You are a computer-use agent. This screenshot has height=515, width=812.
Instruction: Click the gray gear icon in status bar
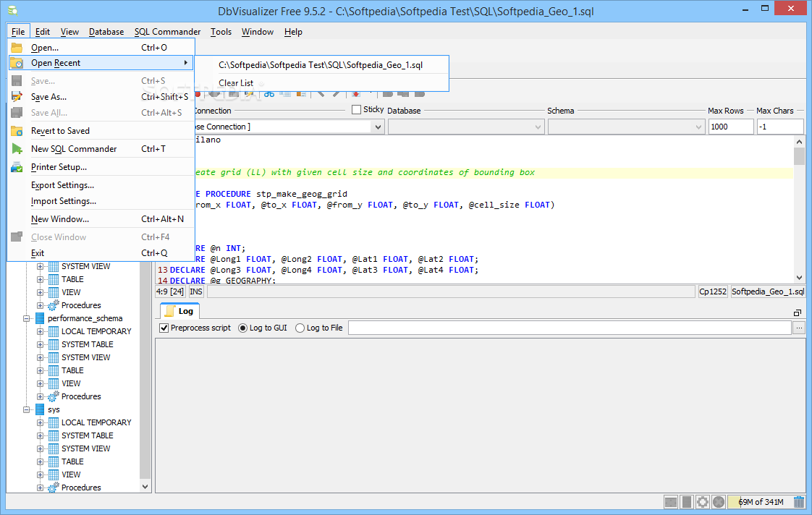(x=703, y=501)
